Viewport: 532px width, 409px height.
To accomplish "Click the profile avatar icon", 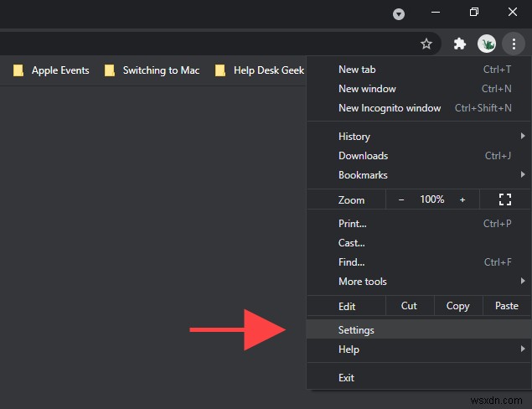I will point(486,44).
